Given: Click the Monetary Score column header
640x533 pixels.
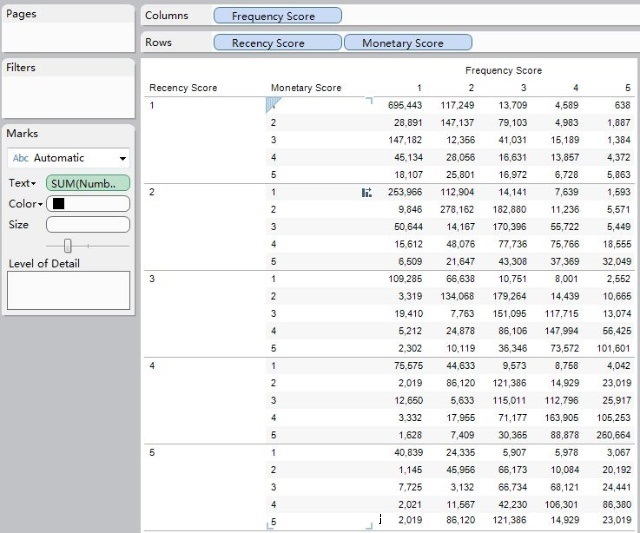Looking at the screenshot, I should 305,88.
